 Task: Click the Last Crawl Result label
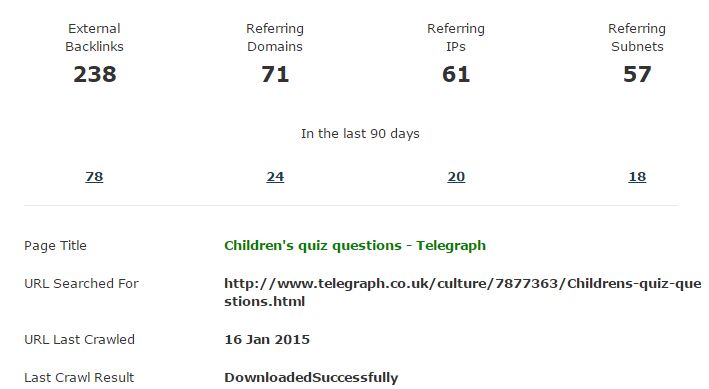click(x=79, y=377)
